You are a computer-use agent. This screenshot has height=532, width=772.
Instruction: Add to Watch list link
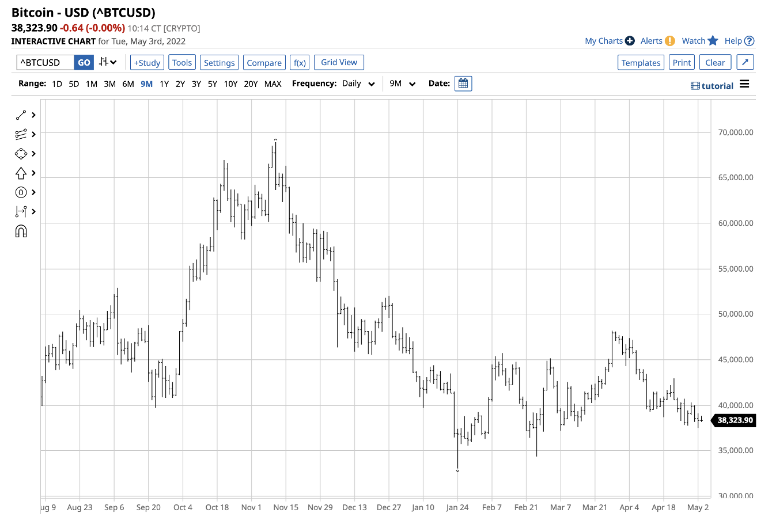click(x=694, y=41)
